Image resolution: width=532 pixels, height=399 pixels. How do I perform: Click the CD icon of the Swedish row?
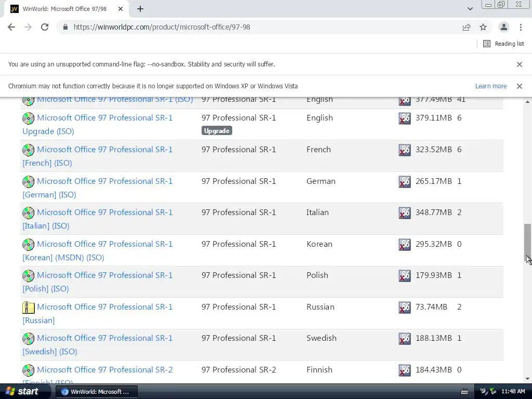click(x=29, y=339)
